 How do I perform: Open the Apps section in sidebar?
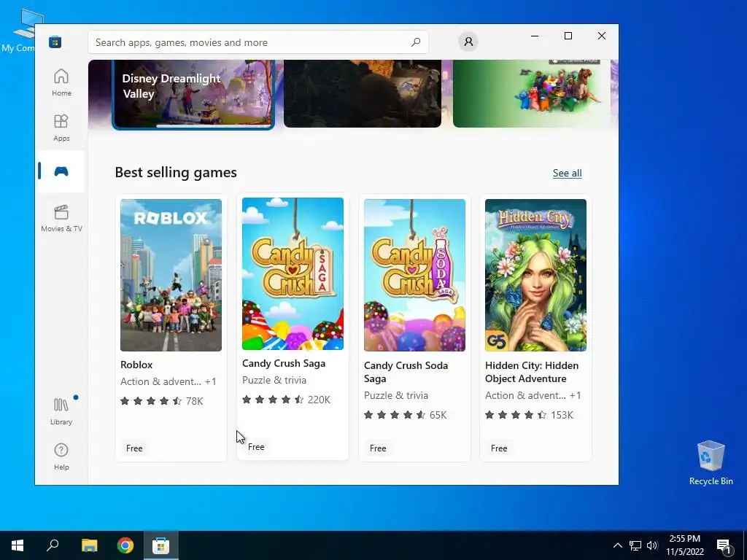(x=61, y=128)
